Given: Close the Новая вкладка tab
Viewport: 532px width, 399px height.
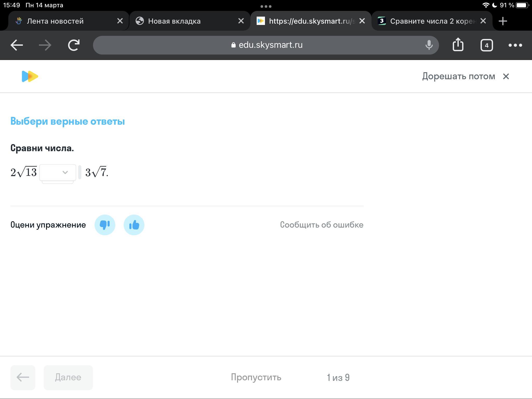Looking at the screenshot, I should [241, 21].
